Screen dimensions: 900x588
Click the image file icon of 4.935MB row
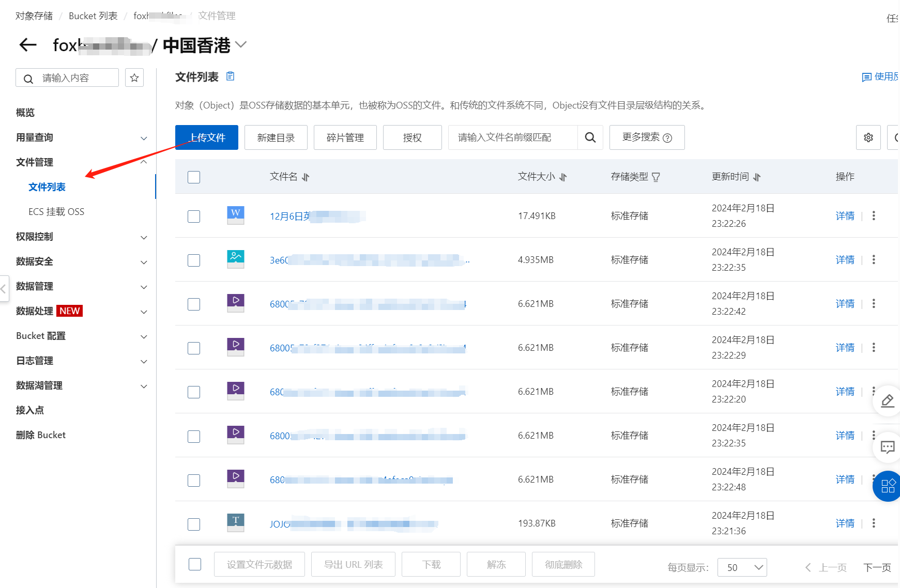pyautogui.click(x=236, y=259)
